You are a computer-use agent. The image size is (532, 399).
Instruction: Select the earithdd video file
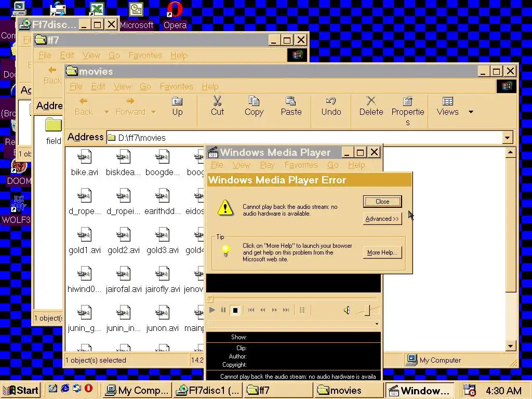pos(163,202)
